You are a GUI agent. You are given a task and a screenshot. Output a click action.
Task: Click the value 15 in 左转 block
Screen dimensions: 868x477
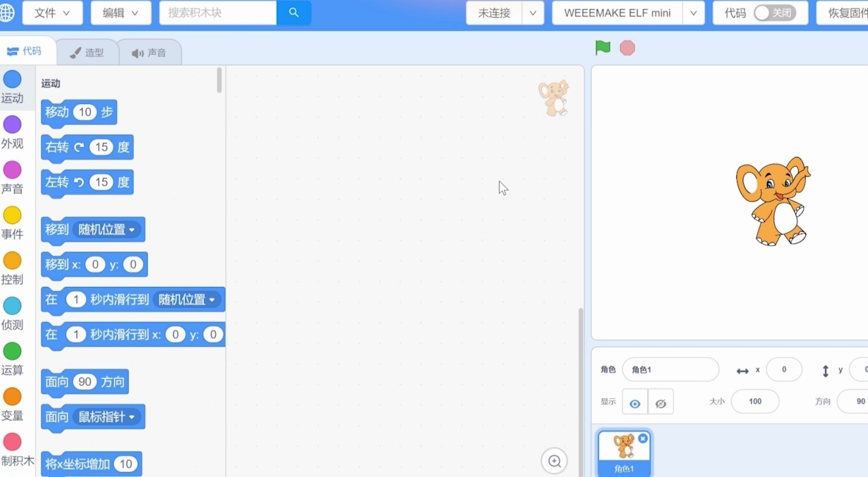point(102,182)
